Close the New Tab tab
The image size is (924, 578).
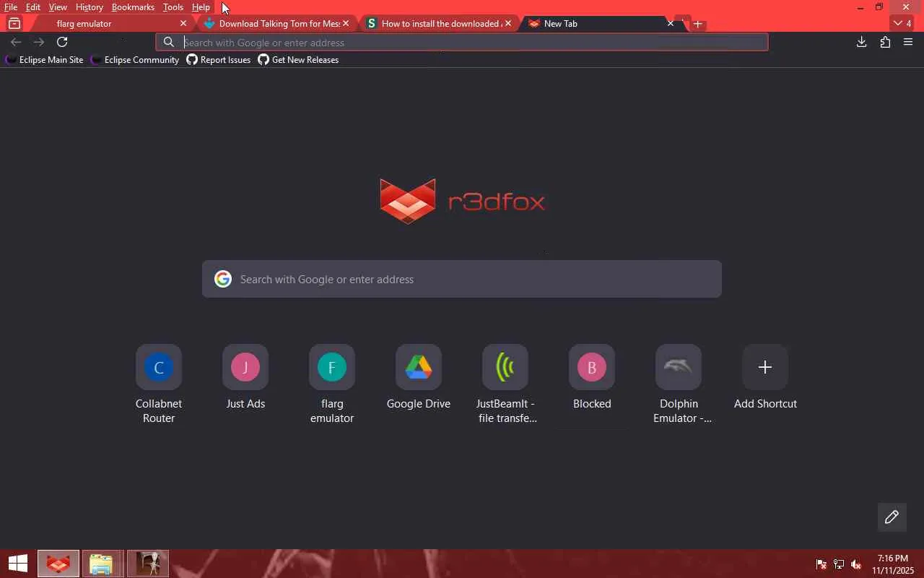670,24
